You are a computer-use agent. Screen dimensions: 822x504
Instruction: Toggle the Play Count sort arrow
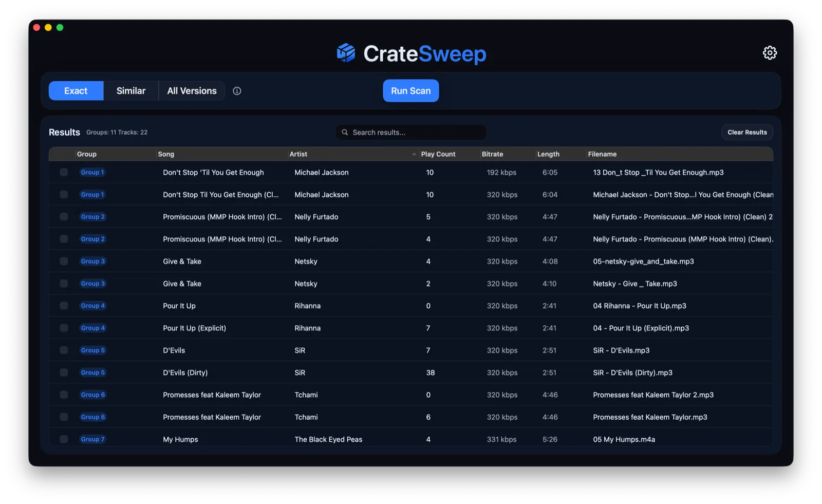coord(414,154)
